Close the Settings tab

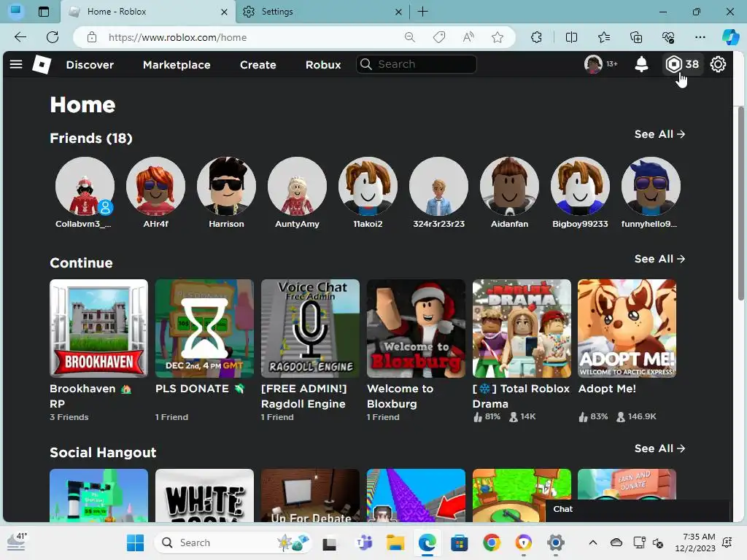pos(399,12)
